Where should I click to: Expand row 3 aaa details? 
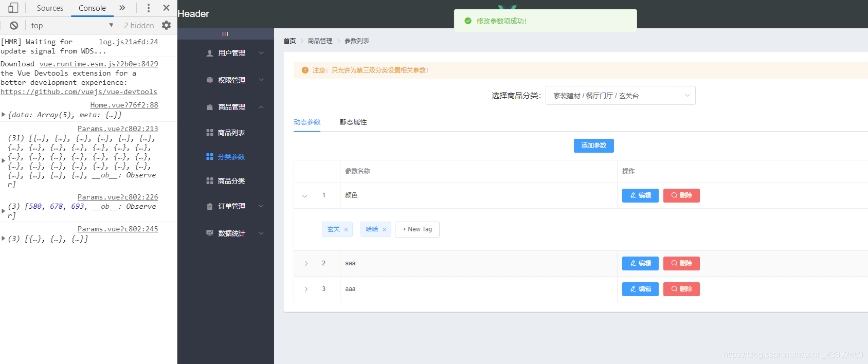[x=306, y=289]
